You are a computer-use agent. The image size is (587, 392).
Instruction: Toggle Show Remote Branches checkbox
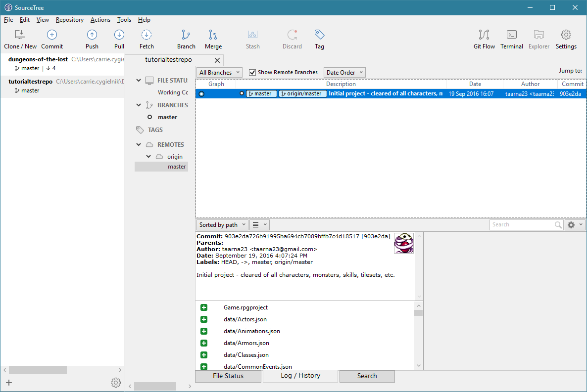click(x=252, y=73)
